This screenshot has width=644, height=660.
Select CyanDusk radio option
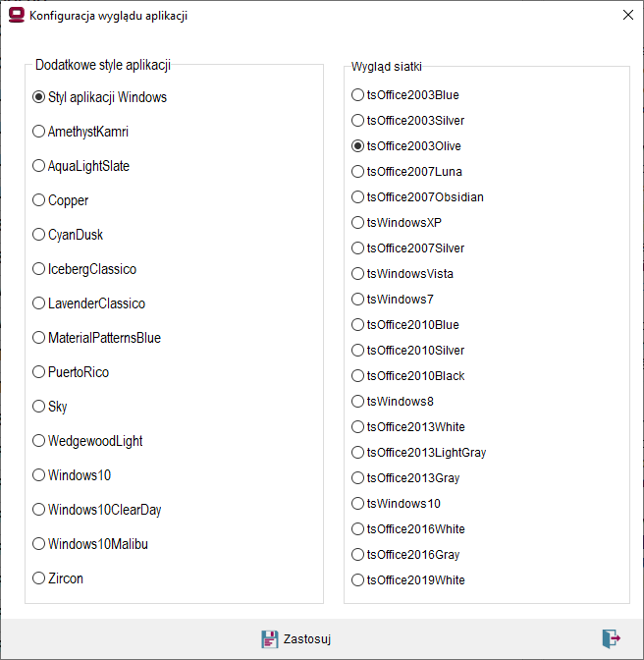(x=68, y=235)
